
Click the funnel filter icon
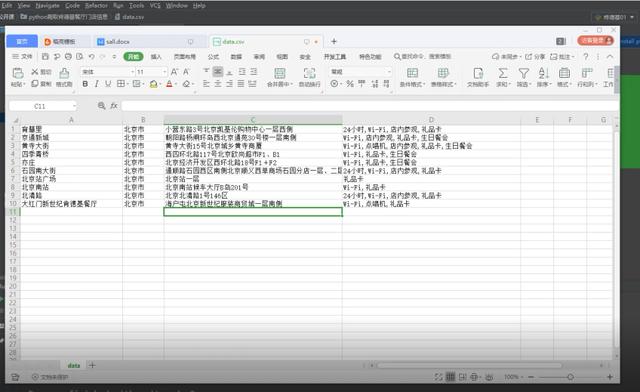pyautogui.click(x=523, y=73)
